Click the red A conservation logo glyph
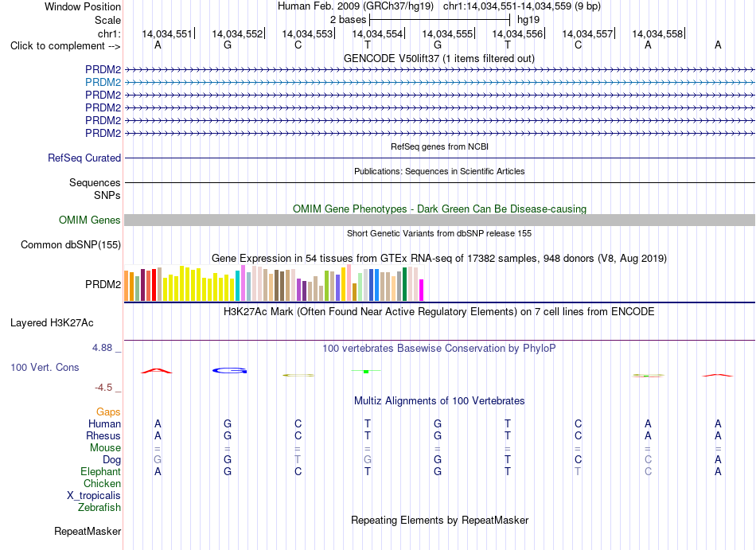 [156, 371]
